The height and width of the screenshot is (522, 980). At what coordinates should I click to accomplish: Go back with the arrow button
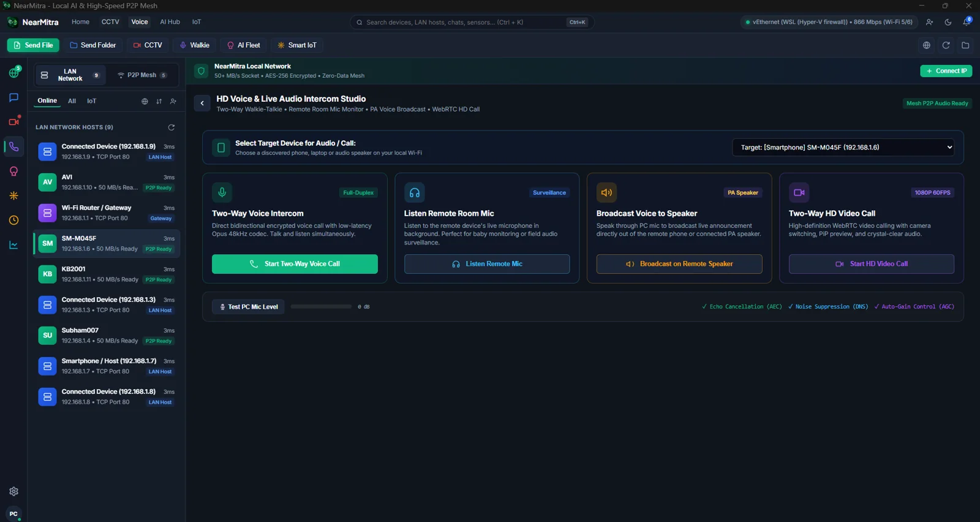202,104
